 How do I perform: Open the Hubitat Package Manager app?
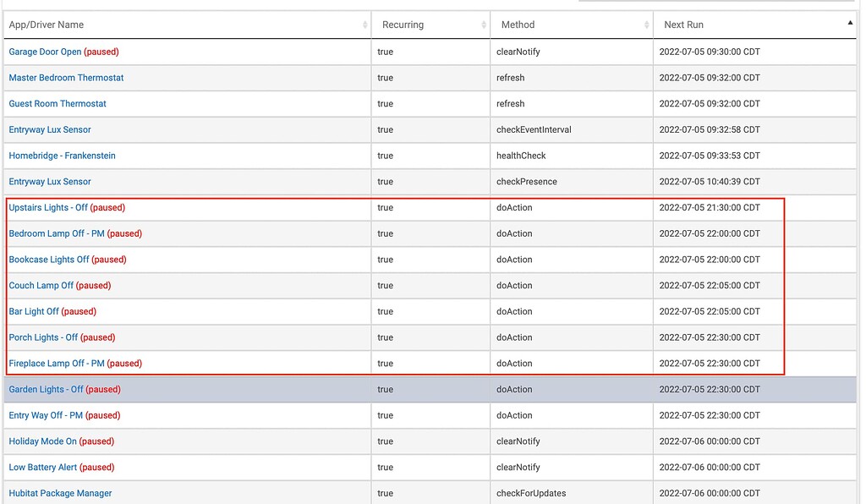pos(59,493)
